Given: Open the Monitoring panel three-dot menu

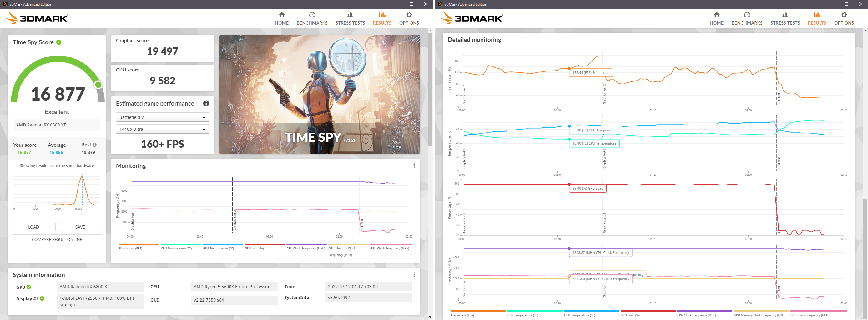Looking at the screenshot, I should pyautogui.click(x=414, y=165).
